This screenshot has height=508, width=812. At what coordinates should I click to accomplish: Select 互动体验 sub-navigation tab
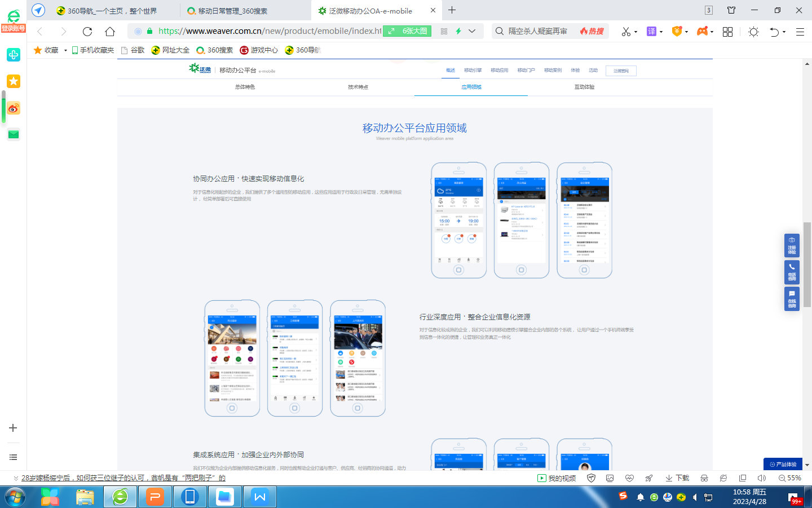click(584, 87)
